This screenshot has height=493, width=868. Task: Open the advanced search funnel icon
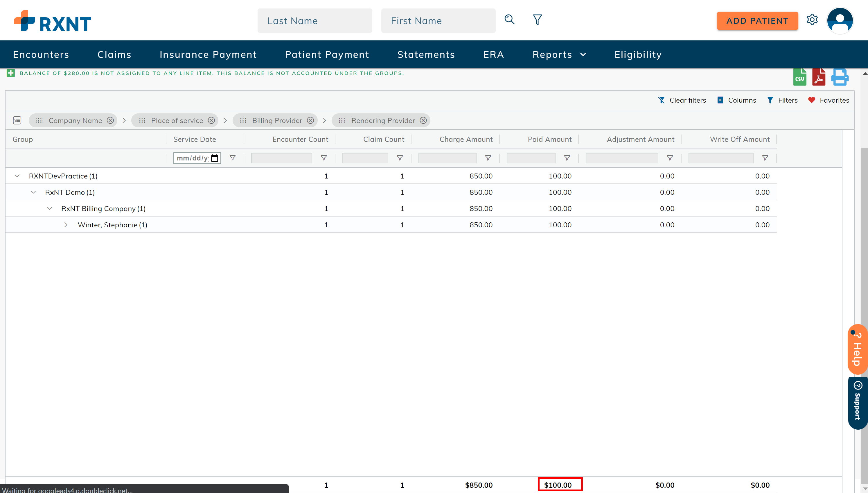coord(538,20)
